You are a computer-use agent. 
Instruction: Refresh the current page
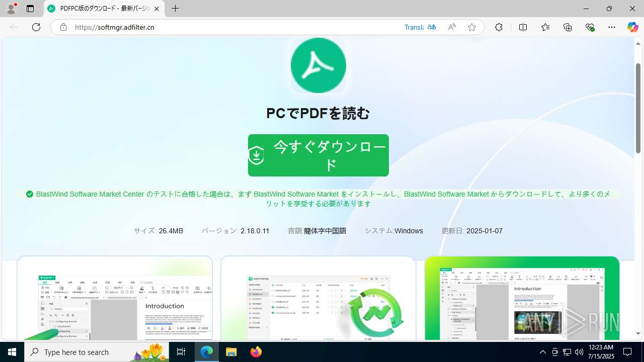[36, 27]
